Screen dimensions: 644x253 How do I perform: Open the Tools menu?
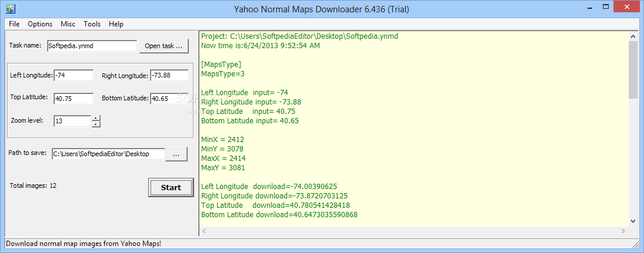tap(92, 24)
